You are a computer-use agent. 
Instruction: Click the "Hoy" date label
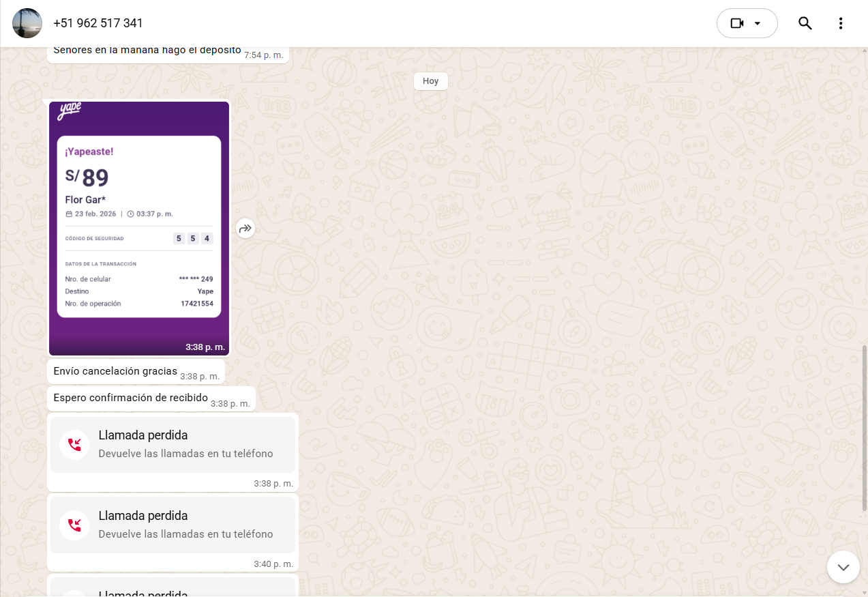430,81
